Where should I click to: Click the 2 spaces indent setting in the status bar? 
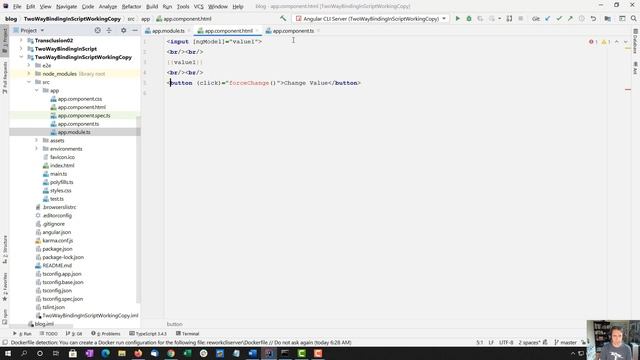pyautogui.click(x=529, y=342)
